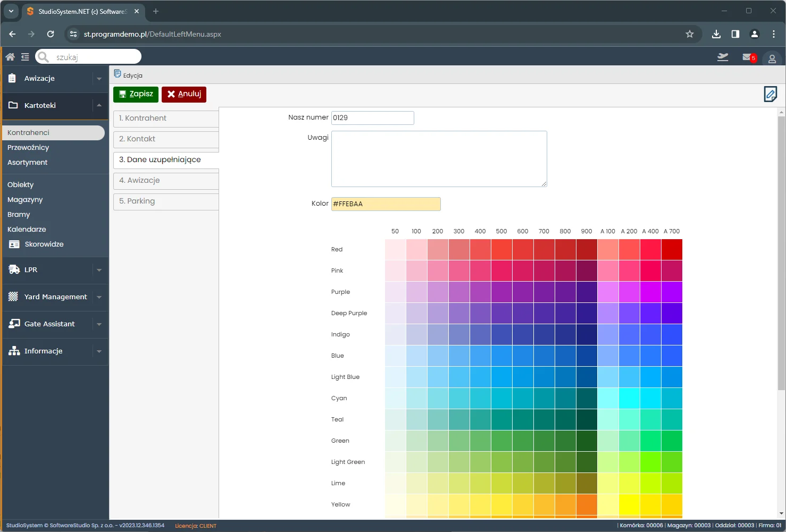Viewport: 786px width, 532px height.
Task: Click the Informacje hierarchy icon
Action: tap(14, 351)
